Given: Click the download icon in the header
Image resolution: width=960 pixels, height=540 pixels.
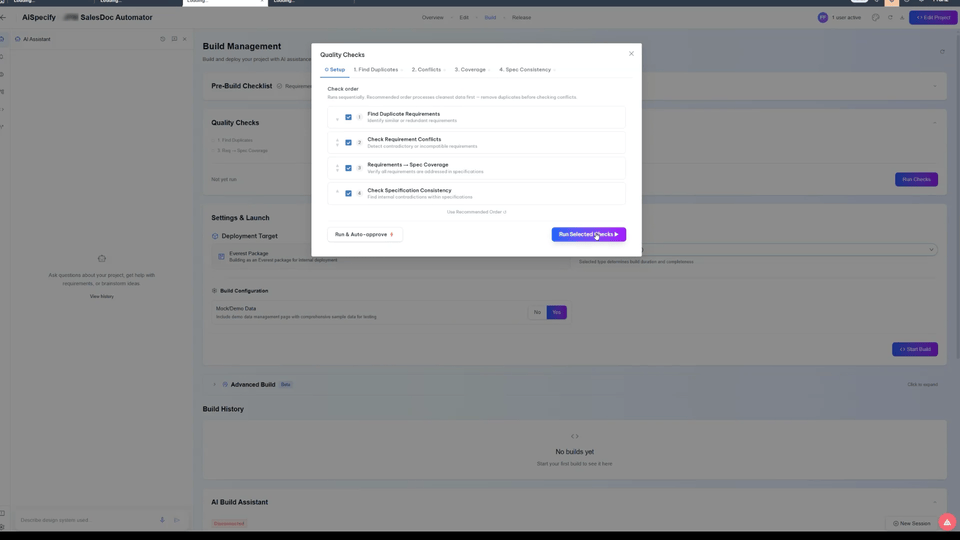Looking at the screenshot, I should 902,18.
